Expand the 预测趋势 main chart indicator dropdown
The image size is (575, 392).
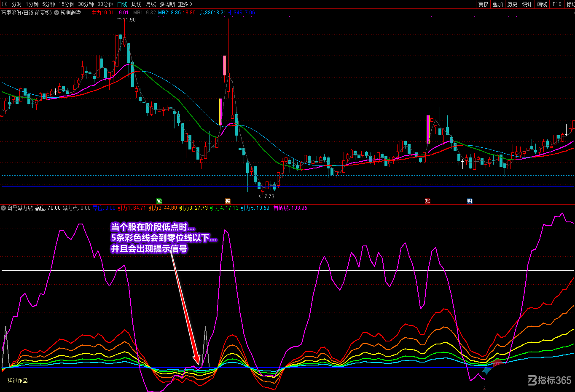tap(56, 13)
